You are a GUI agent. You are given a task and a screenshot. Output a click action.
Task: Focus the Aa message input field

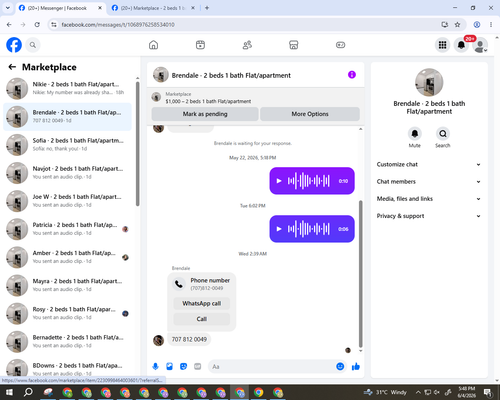(272, 367)
